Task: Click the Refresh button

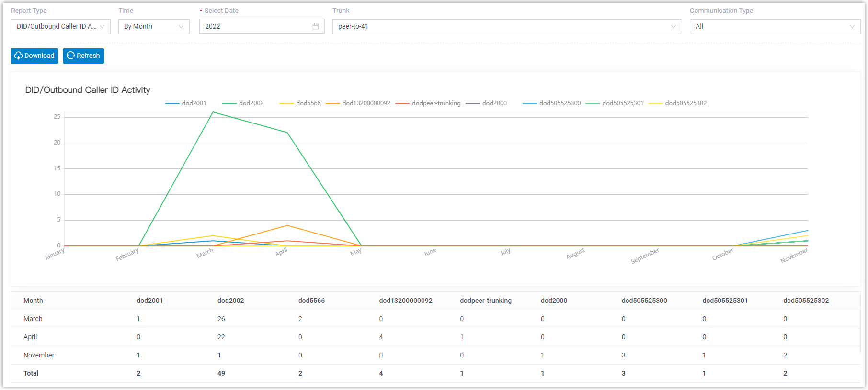Action: pos(83,56)
